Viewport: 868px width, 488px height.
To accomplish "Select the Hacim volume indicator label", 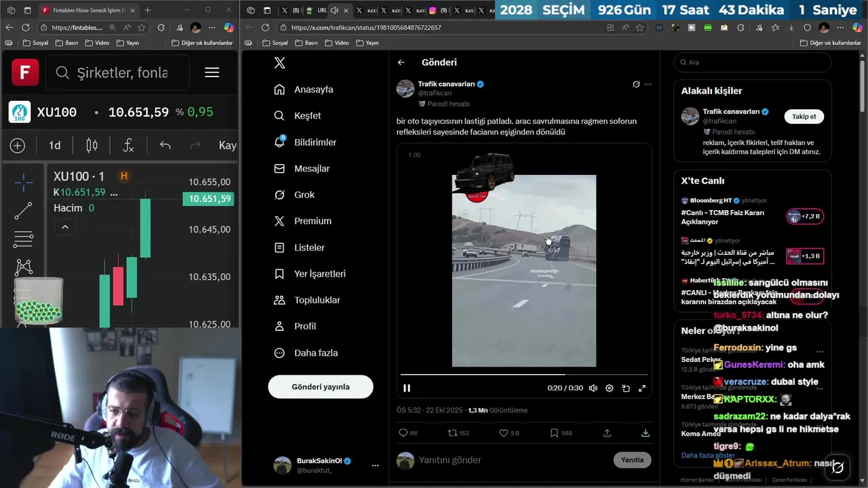I will [68, 208].
